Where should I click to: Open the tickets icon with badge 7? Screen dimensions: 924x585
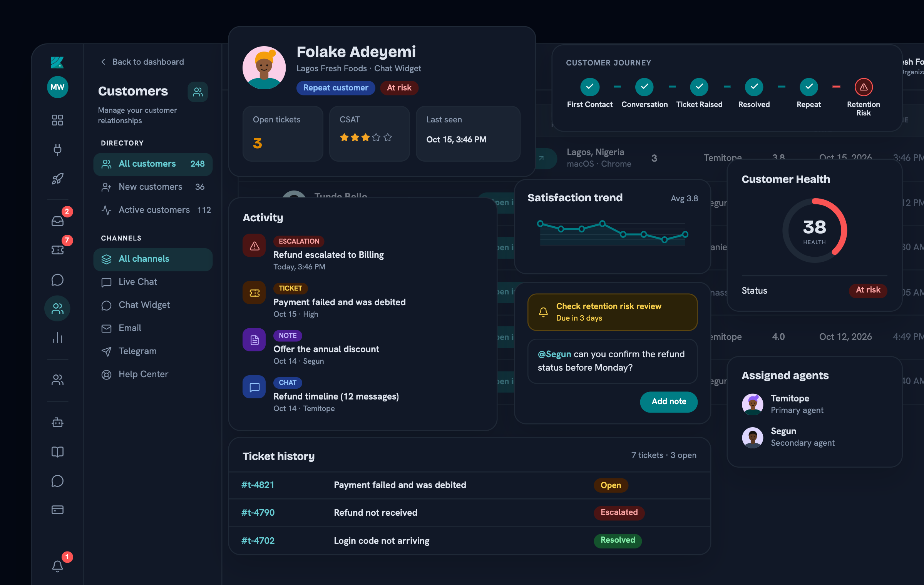[57, 250]
